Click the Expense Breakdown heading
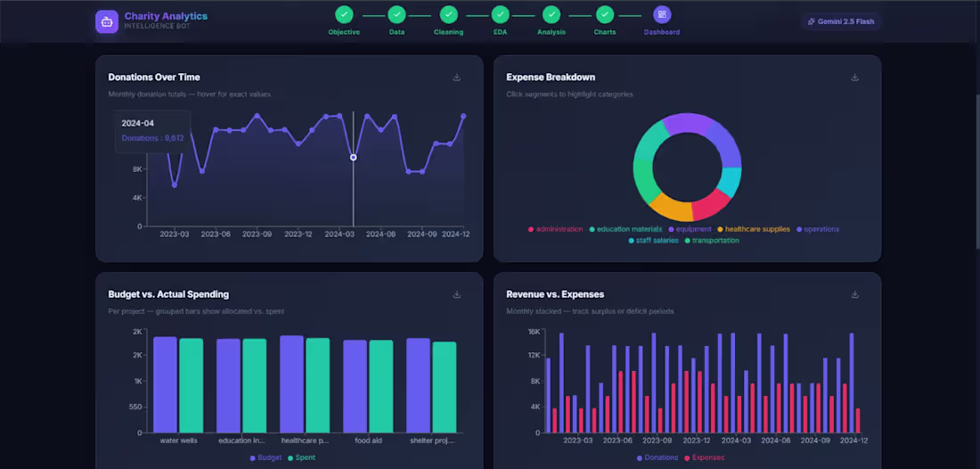980x469 pixels. (x=551, y=78)
